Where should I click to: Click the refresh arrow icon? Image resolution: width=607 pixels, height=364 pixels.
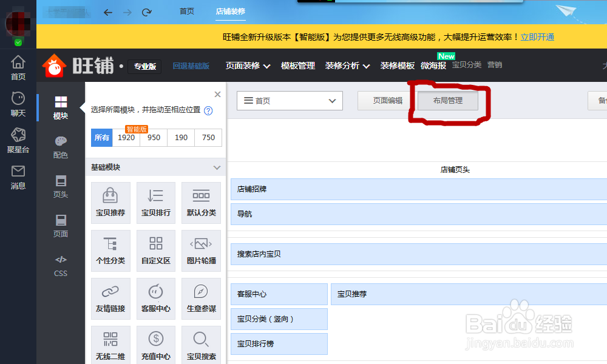[x=146, y=12]
